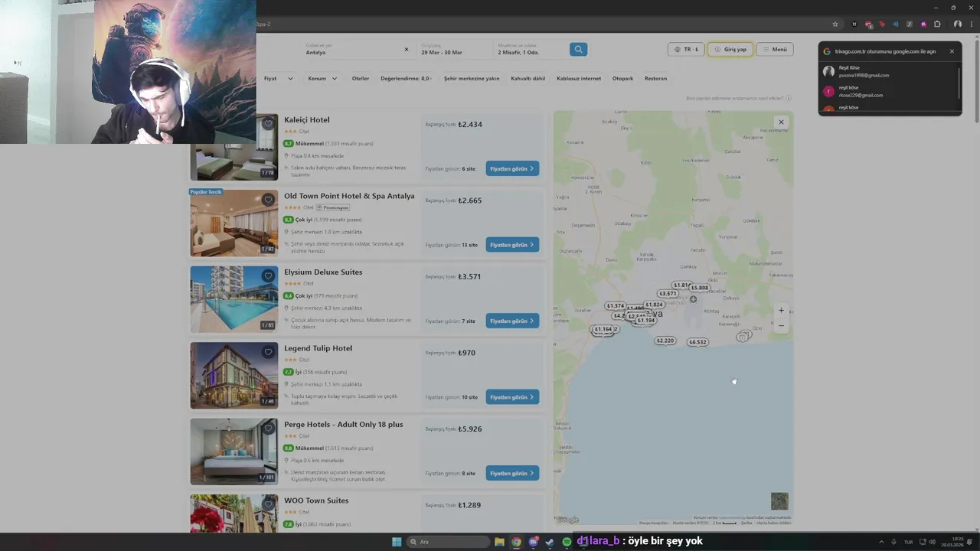Image resolution: width=980 pixels, height=551 pixels.
Task: Open File Explorer from taskbar
Action: tap(499, 542)
